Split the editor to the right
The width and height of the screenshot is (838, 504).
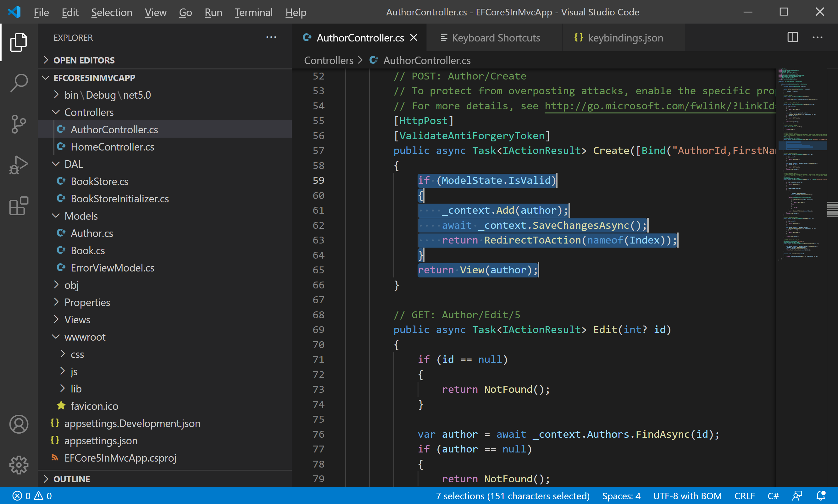792,37
